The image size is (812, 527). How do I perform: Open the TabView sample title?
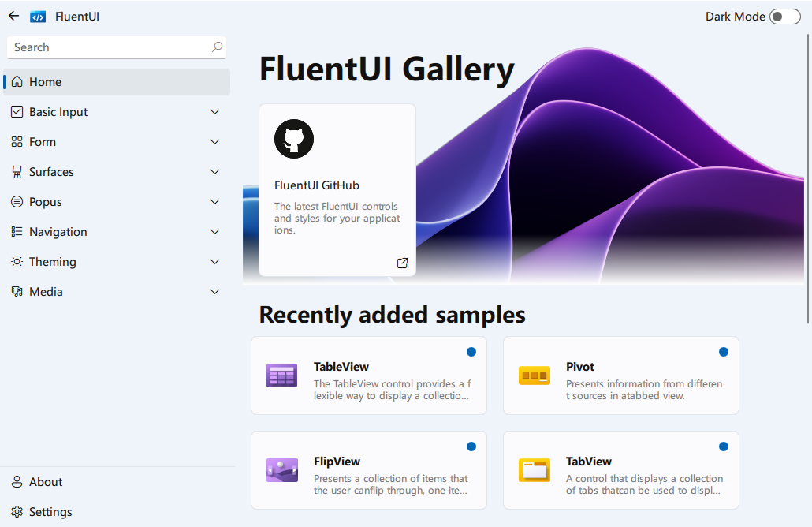point(589,462)
